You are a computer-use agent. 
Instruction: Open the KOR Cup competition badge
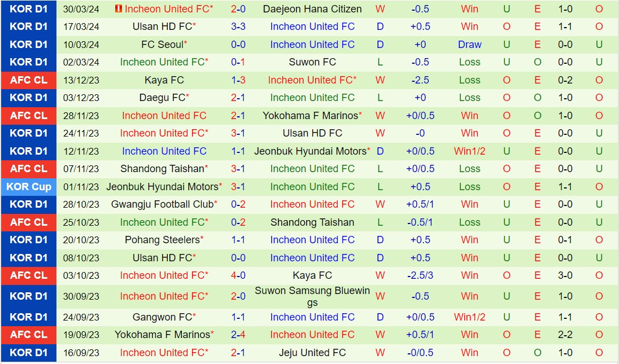(29, 187)
